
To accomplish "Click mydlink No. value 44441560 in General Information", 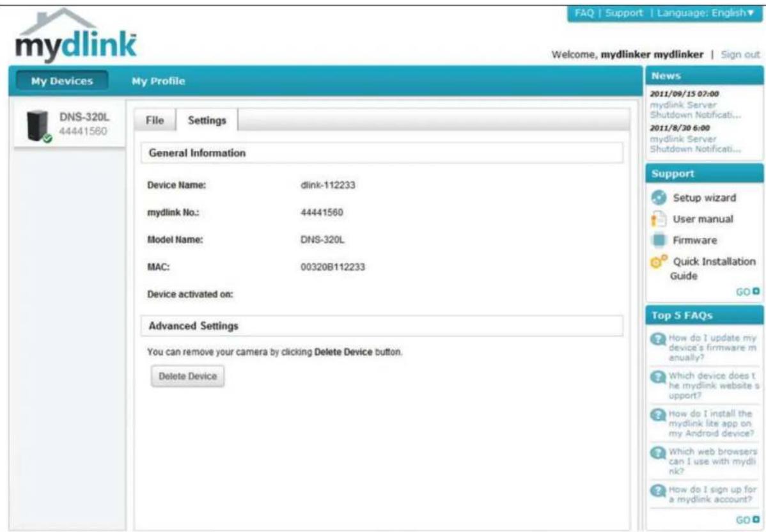I will pos(322,212).
